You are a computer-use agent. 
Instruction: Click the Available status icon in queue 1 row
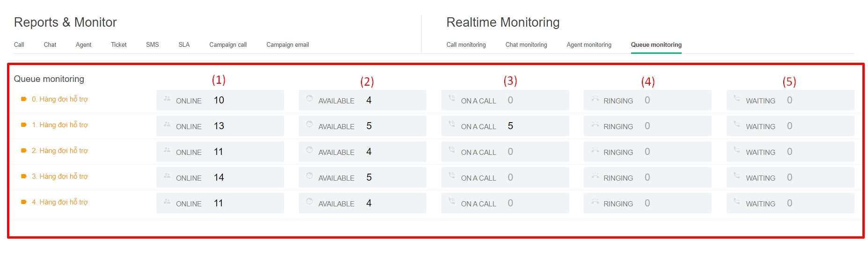[309, 124]
